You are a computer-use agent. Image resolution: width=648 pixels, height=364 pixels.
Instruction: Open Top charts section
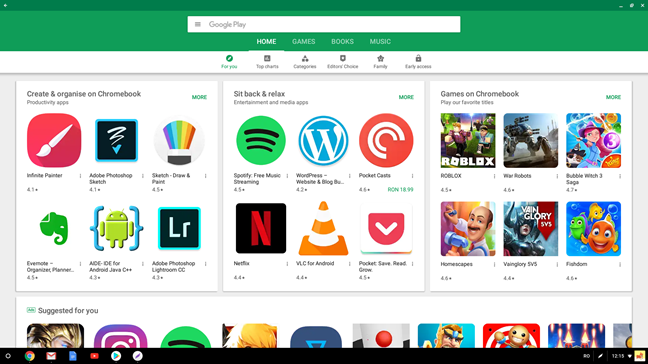pos(267,62)
